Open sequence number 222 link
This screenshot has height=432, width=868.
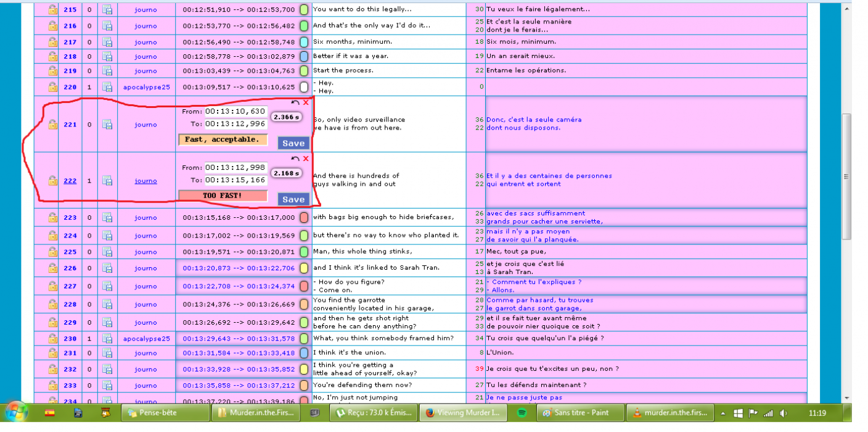pyautogui.click(x=70, y=181)
